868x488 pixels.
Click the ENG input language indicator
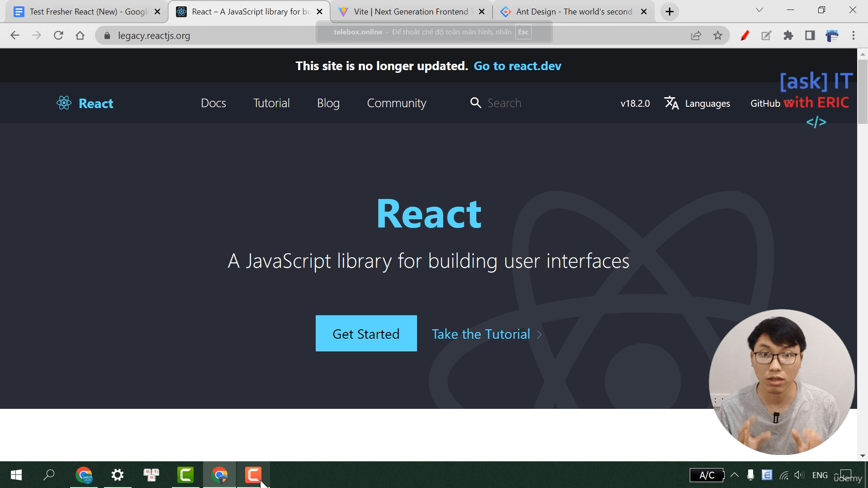820,475
